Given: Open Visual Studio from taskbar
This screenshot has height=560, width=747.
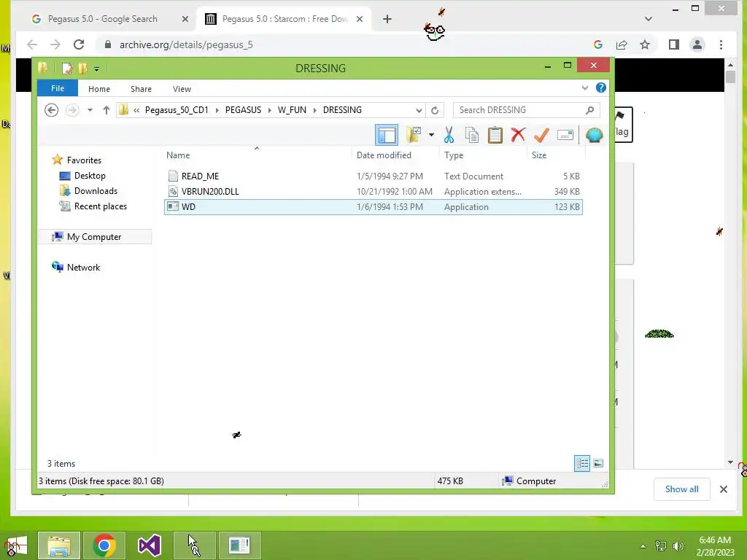Looking at the screenshot, I should pos(150,545).
